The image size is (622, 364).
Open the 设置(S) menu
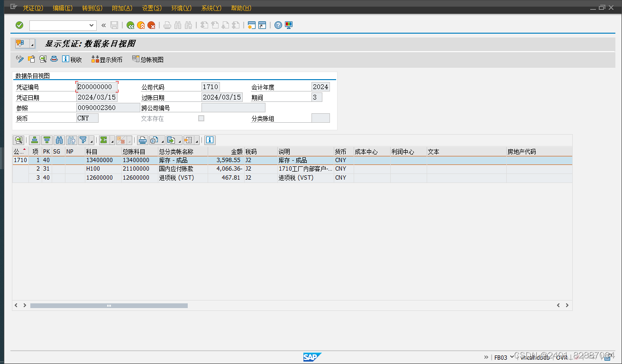152,8
